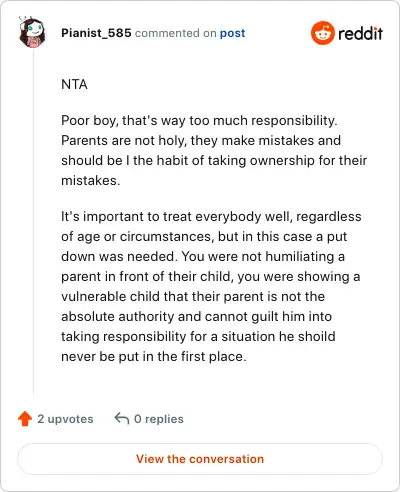400x492 pixels.
Task: Open 'View the conversation' button
Action: (x=200, y=459)
